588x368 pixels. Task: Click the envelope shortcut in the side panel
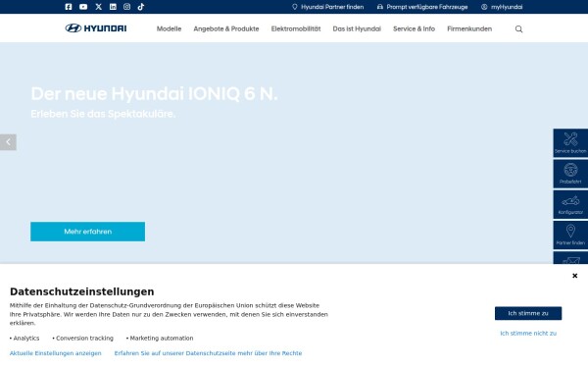[x=570, y=258]
